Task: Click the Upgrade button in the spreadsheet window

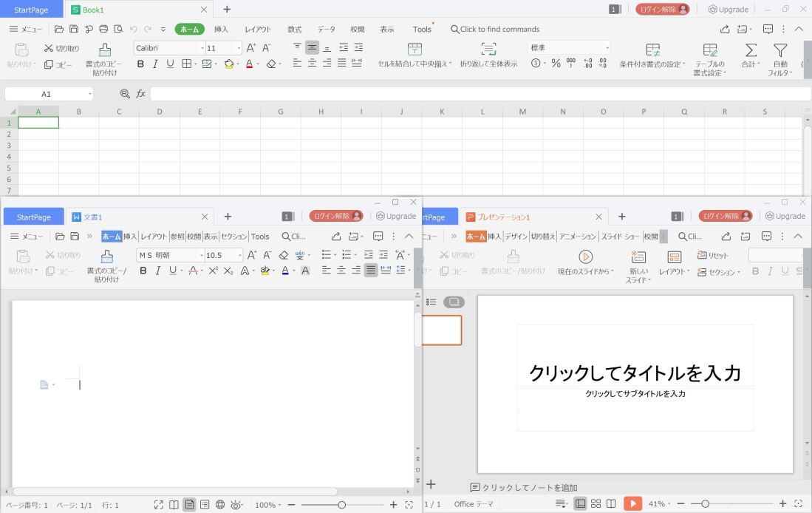Action: click(x=728, y=10)
